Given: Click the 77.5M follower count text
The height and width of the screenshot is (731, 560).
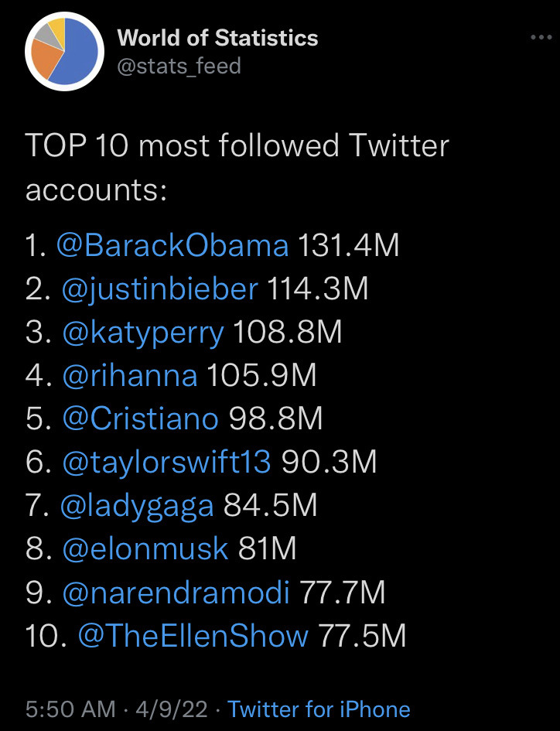Looking at the screenshot, I should [x=362, y=636].
